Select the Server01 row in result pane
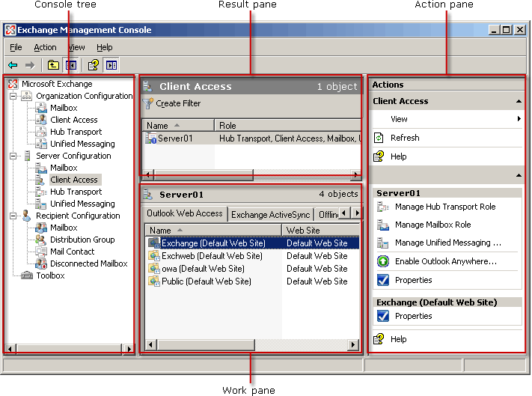 pyautogui.click(x=251, y=138)
